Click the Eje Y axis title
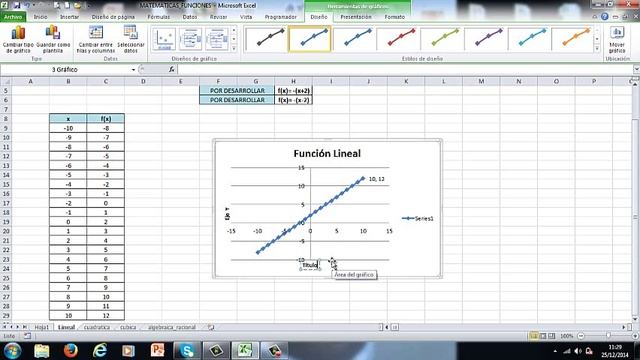The width and height of the screenshot is (640, 360). tap(227, 213)
